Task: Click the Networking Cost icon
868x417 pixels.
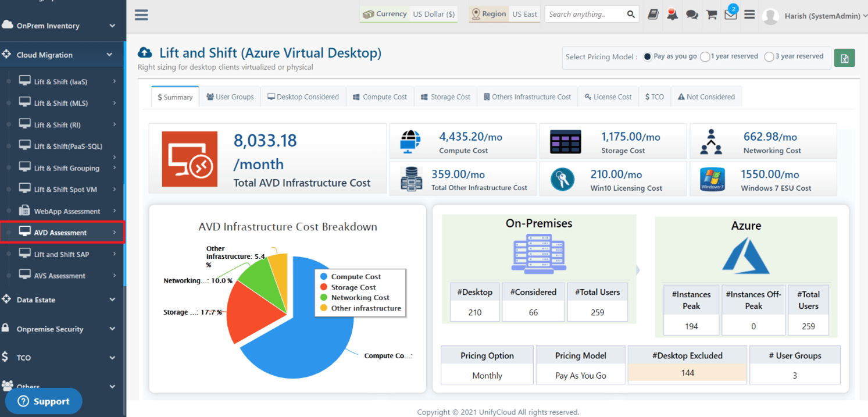Action: click(711, 141)
